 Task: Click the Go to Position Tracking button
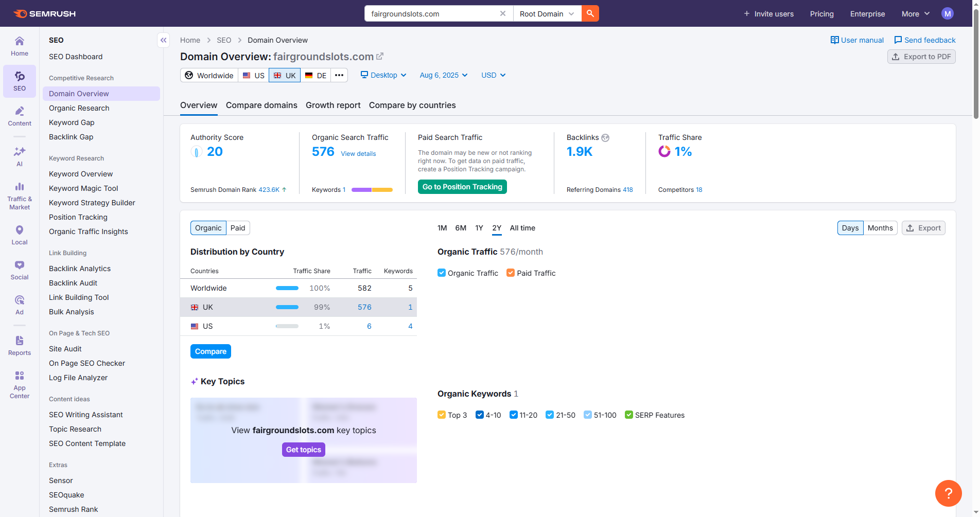[462, 187]
